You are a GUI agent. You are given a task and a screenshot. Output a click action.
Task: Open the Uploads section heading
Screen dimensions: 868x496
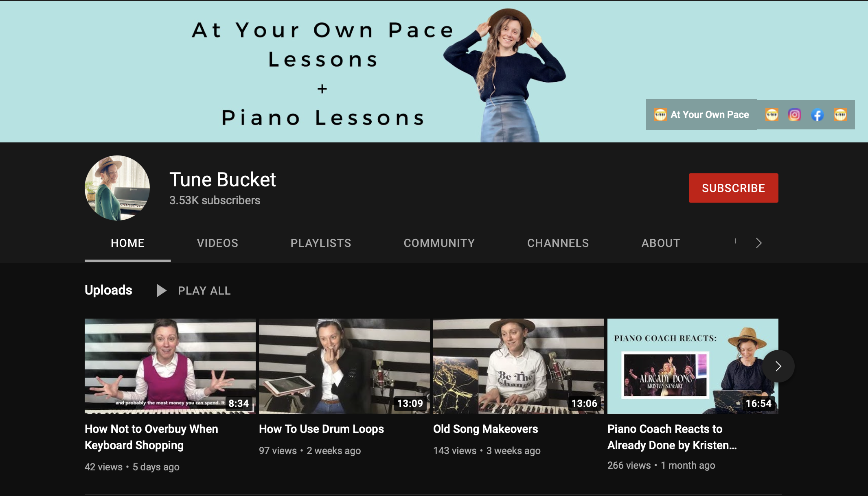pyautogui.click(x=108, y=290)
